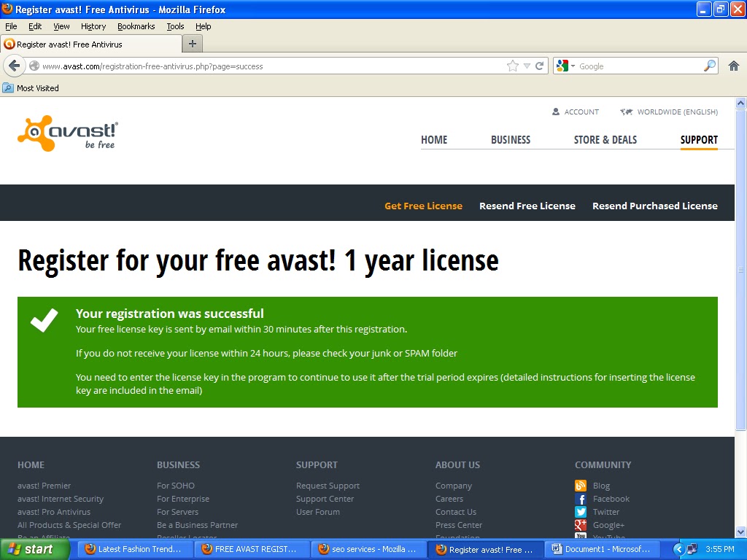Open the SUPPORT section
747x560 pixels.
(x=699, y=139)
